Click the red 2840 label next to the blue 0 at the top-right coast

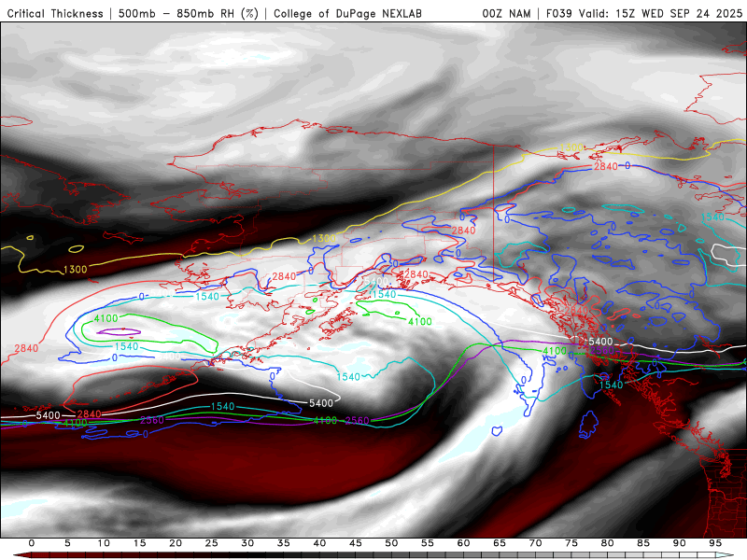coord(605,166)
